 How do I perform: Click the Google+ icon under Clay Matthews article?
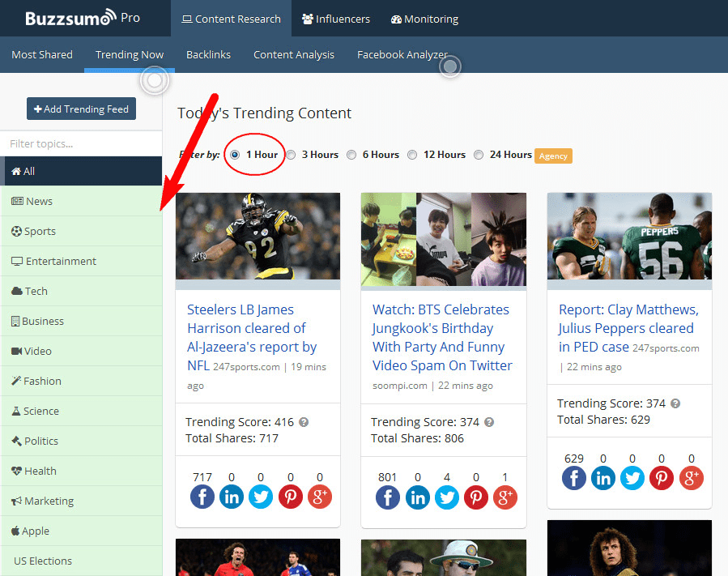[692, 478]
